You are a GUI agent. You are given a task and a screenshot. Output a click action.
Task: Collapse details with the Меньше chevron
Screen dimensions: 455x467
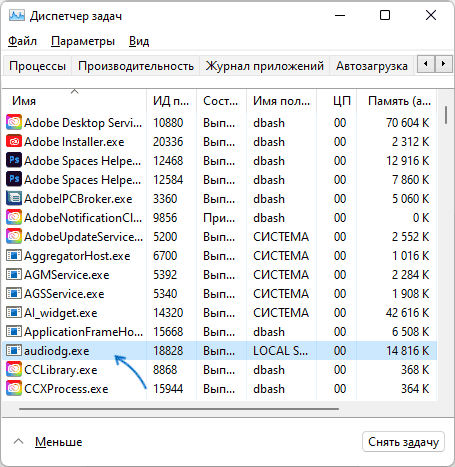pyautogui.click(x=18, y=442)
